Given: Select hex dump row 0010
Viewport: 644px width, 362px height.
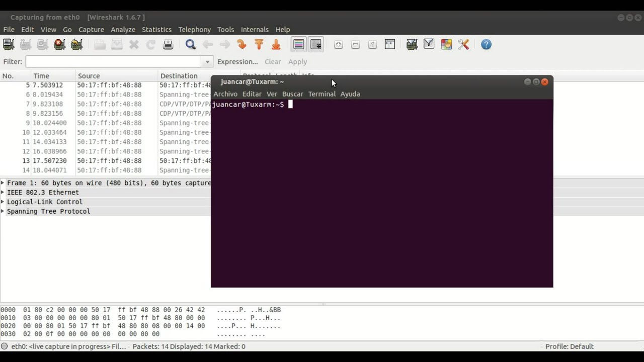Looking at the screenshot, I should pos(140,318).
